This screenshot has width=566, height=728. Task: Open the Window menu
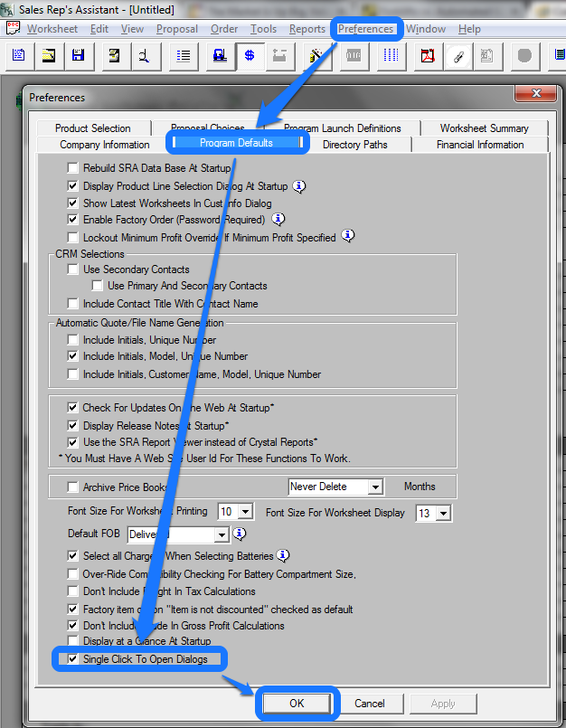426,29
